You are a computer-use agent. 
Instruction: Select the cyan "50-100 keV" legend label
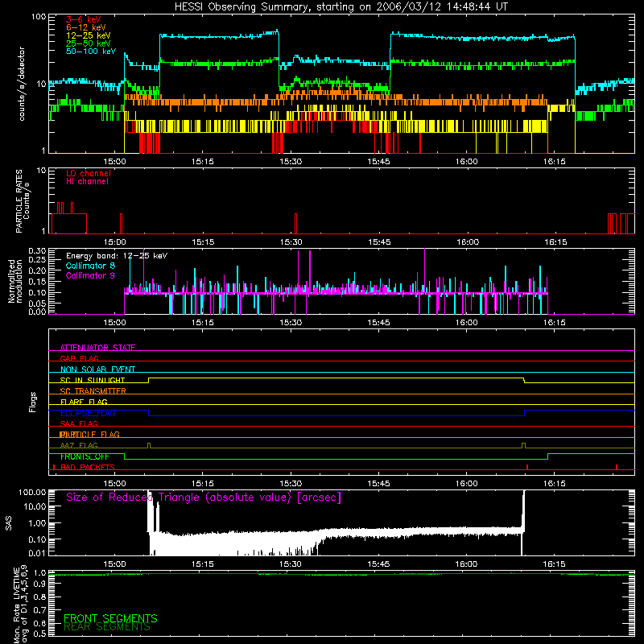pos(91,52)
